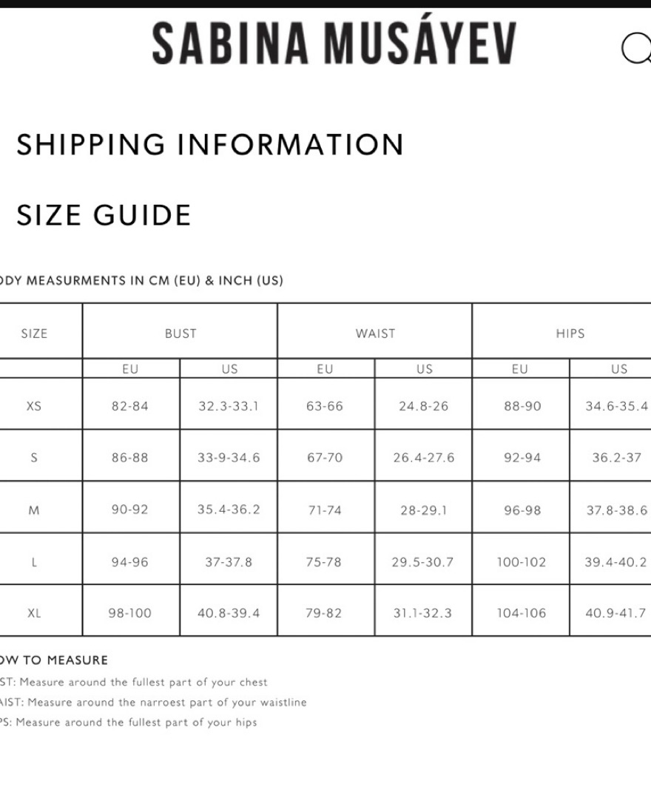Image resolution: width=651 pixels, height=812 pixels.
Task: Click the HIPS column header
Action: click(570, 334)
